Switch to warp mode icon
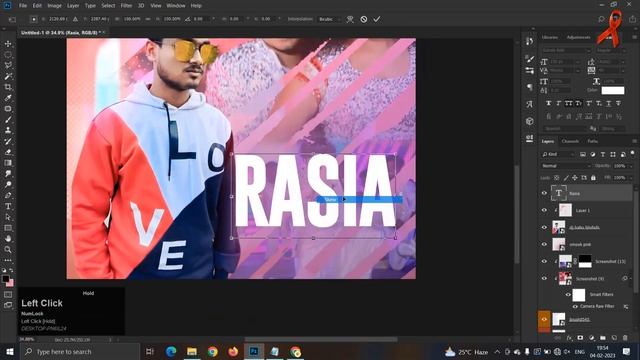The width and height of the screenshot is (640, 360). coord(350,19)
